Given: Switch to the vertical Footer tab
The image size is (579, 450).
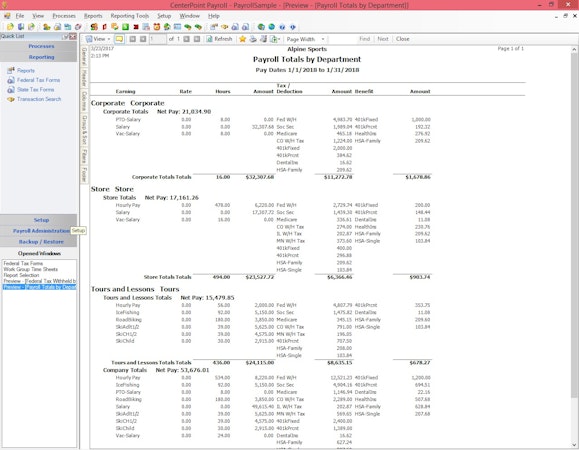Looking at the screenshot, I should pos(84,174).
